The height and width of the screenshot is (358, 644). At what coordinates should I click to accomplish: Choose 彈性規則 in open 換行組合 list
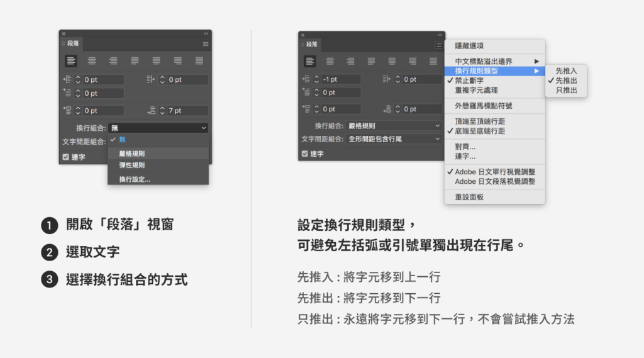(x=158, y=165)
